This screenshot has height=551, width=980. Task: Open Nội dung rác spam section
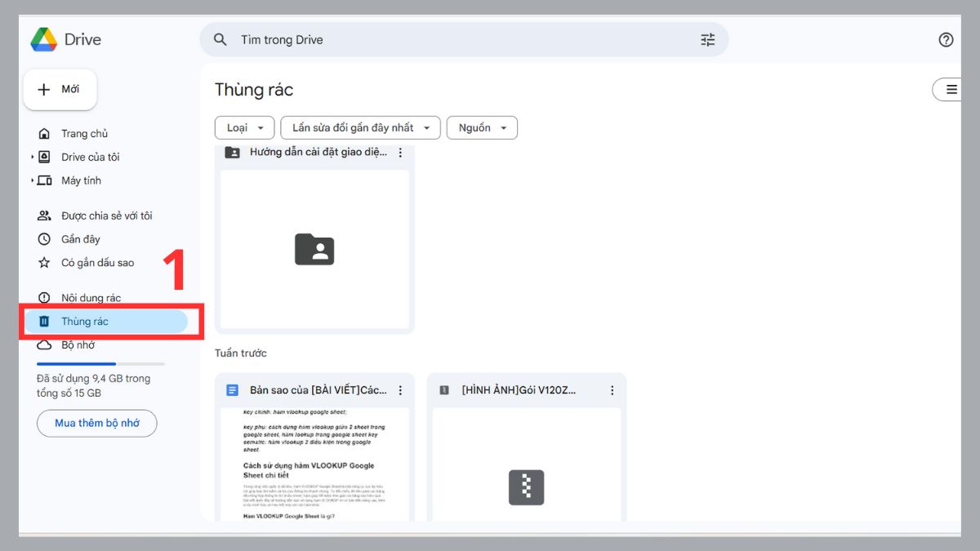[x=91, y=298]
